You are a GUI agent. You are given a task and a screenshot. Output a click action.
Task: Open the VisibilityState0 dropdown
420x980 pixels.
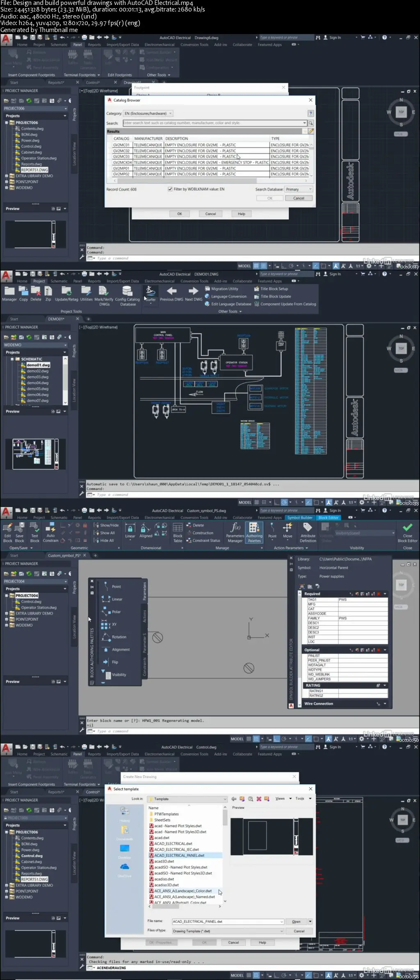tap(365, 533)
